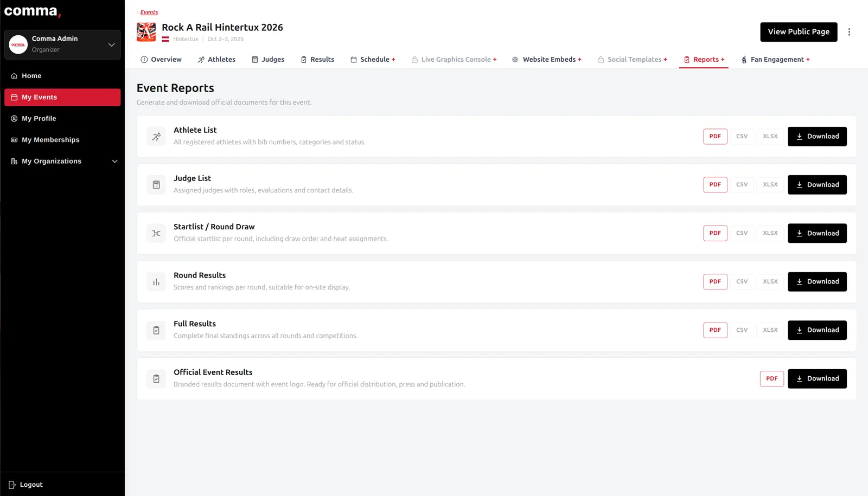Download the Round Results report
This screenshot has width=868, height=496.
tap(817, 282)
